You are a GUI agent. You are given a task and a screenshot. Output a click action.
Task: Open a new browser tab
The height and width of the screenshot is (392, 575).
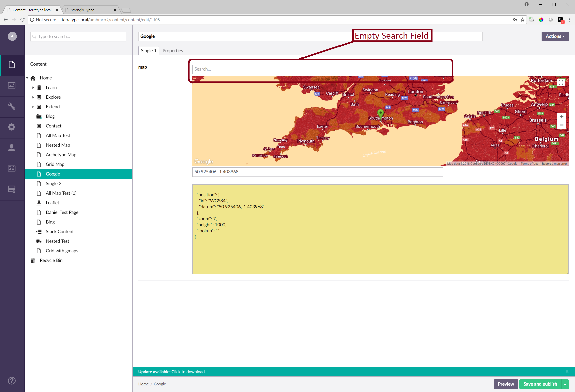point(126,10)
